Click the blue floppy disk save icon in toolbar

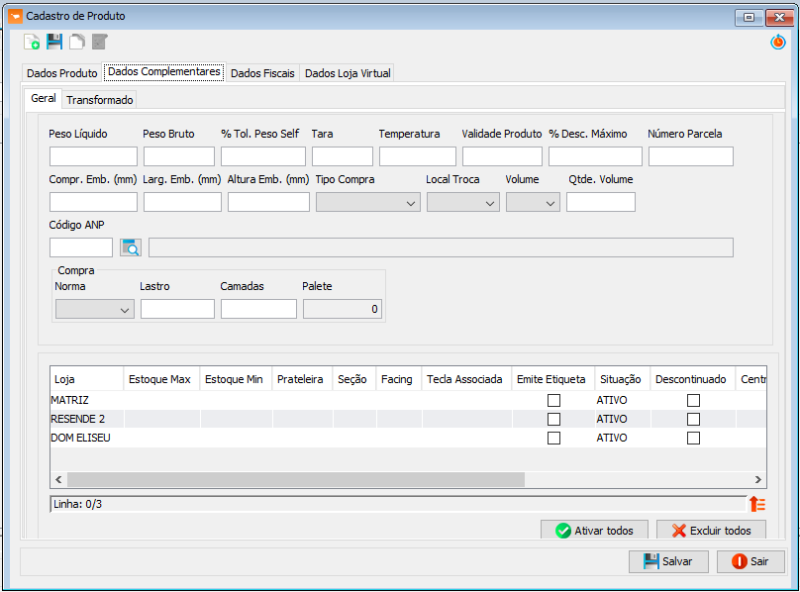point(54,42)
